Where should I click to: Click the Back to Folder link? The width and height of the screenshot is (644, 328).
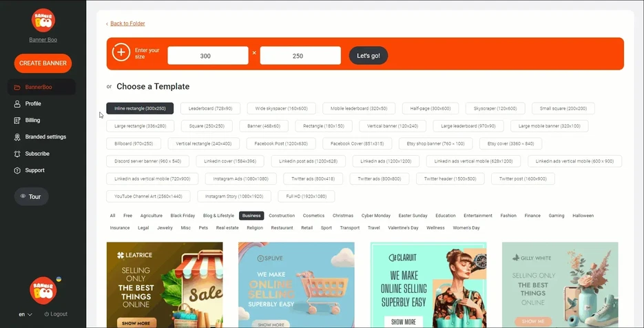click(x=127, y=23)
